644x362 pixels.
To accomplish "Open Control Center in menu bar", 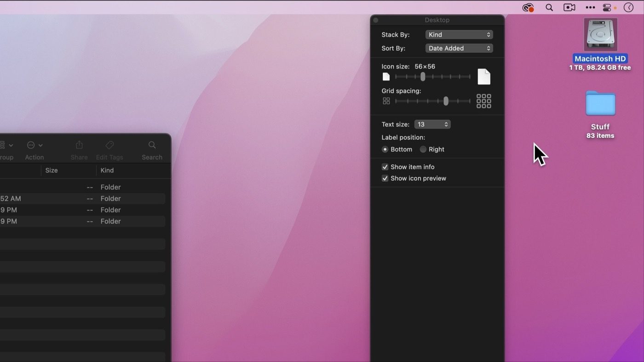I will point(607,7).
